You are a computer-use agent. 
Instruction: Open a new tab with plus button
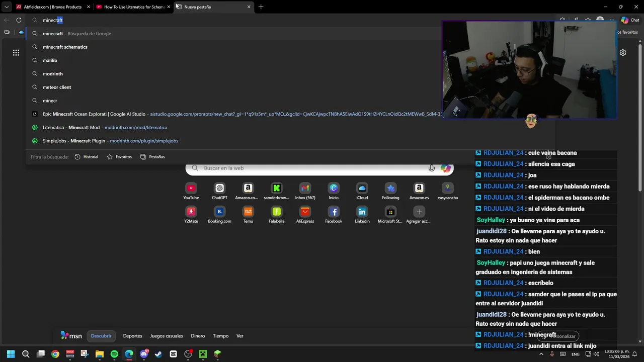[261, 7]
